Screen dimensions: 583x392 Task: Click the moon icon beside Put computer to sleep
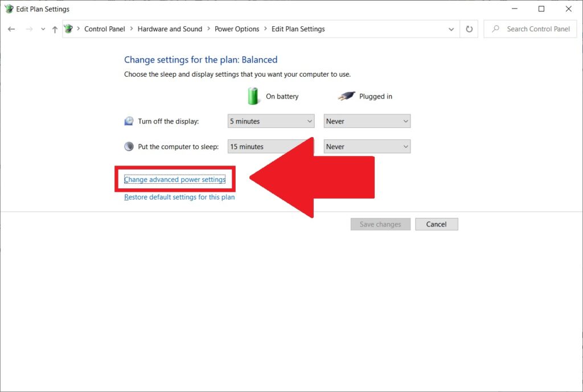(x=129, y=146)
